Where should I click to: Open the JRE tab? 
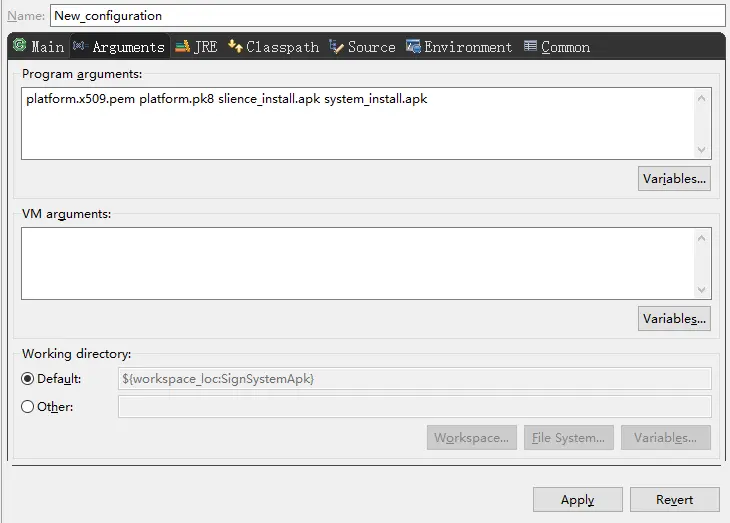(x=196, y=47)
